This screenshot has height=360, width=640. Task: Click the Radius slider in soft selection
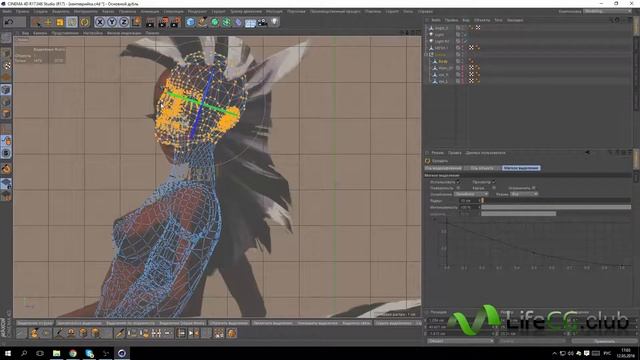pos(556,201)
